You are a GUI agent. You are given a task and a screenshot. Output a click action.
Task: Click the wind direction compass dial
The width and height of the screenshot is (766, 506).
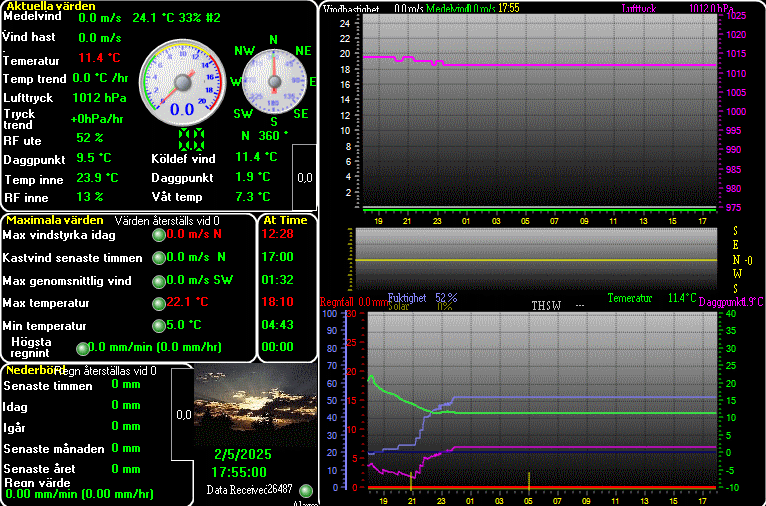point(274,82)
